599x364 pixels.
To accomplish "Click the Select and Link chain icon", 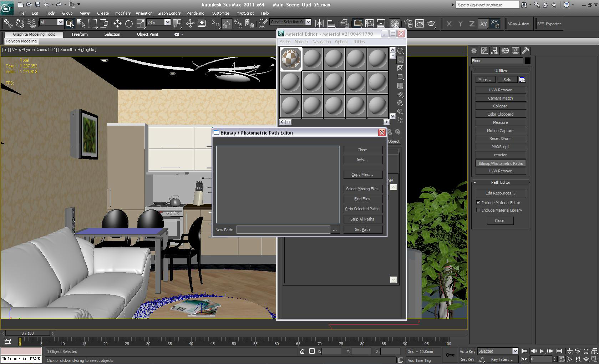I will coord(8,24).
